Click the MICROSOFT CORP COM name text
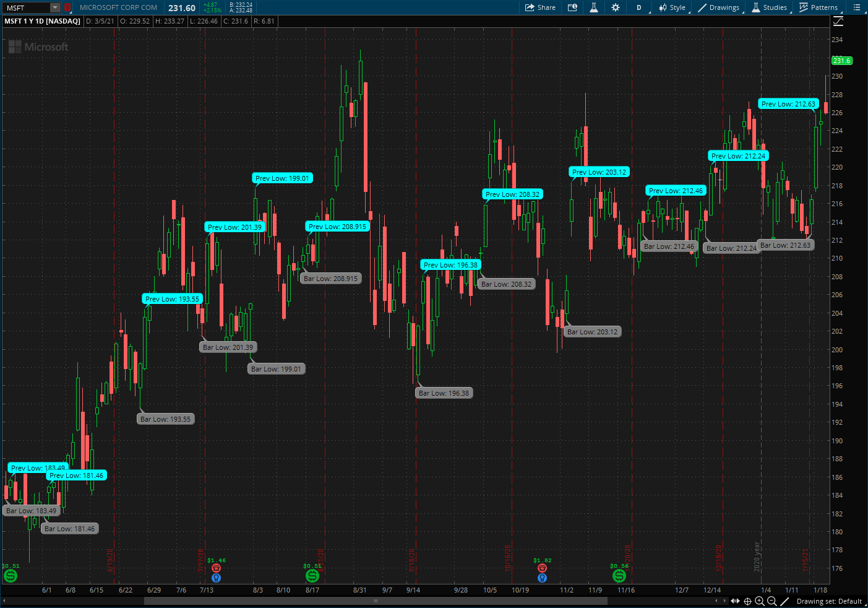 (118, 7)
